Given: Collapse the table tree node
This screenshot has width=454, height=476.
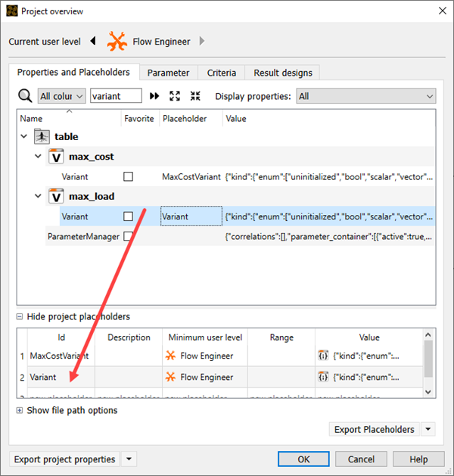Looking at the screenshot, I should (x=24, y=136).
